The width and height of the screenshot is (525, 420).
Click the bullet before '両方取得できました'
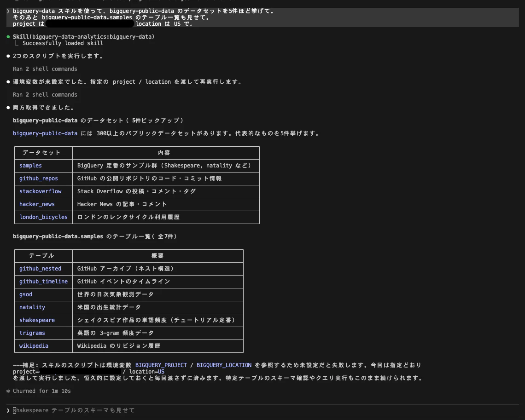8,108
